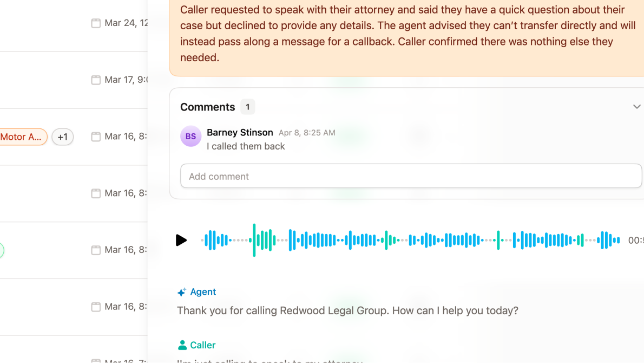
Task: Click the calendar icon on the first Mar 16 call
Action: (x=96, y=136)
